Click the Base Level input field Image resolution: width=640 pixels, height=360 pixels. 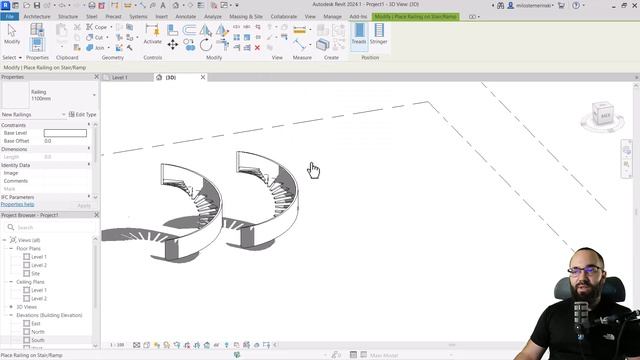pos(65,133)
